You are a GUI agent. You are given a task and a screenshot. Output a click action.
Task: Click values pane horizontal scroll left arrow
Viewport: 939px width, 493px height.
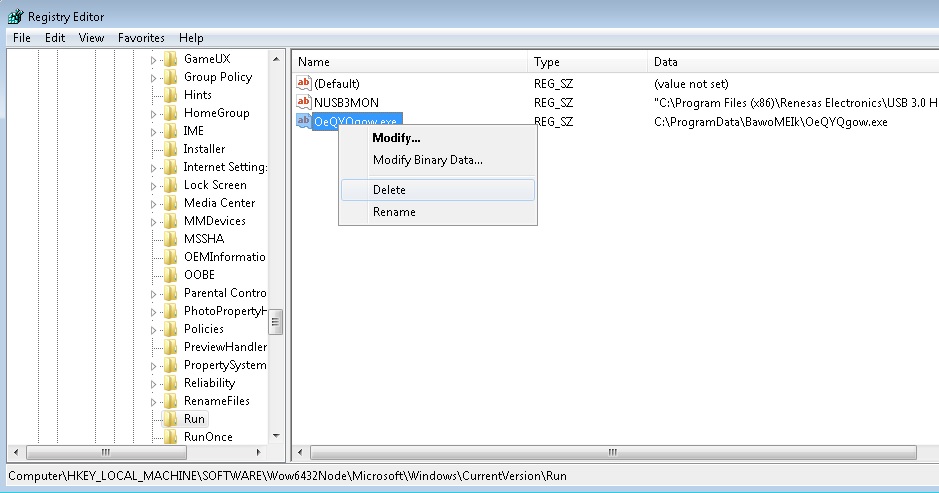coord(301,452)
